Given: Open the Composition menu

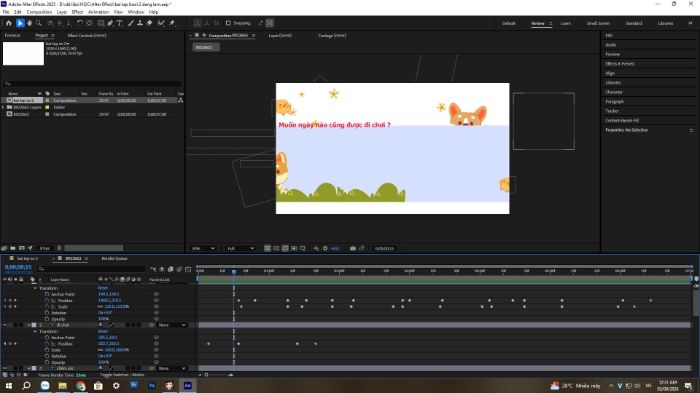Looking at the screenshot, I should tap(39, 12).
